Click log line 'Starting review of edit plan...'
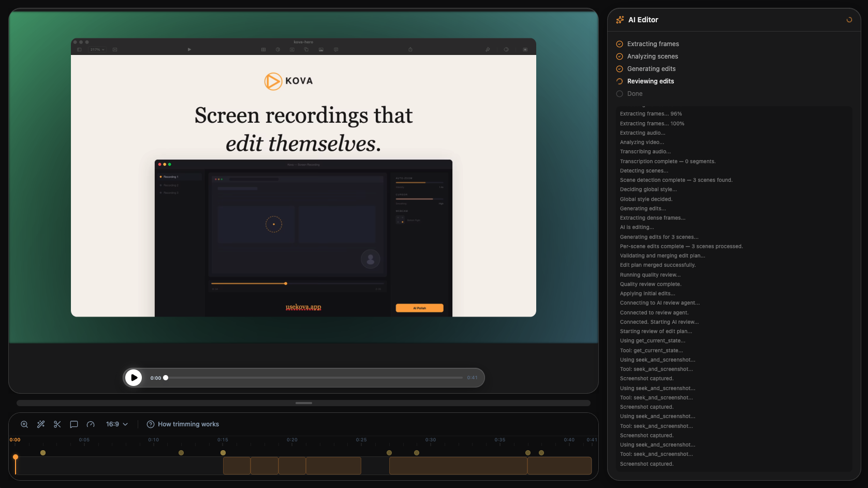The height and width of the screenshot is (488, 868). [x=656, y=332]
